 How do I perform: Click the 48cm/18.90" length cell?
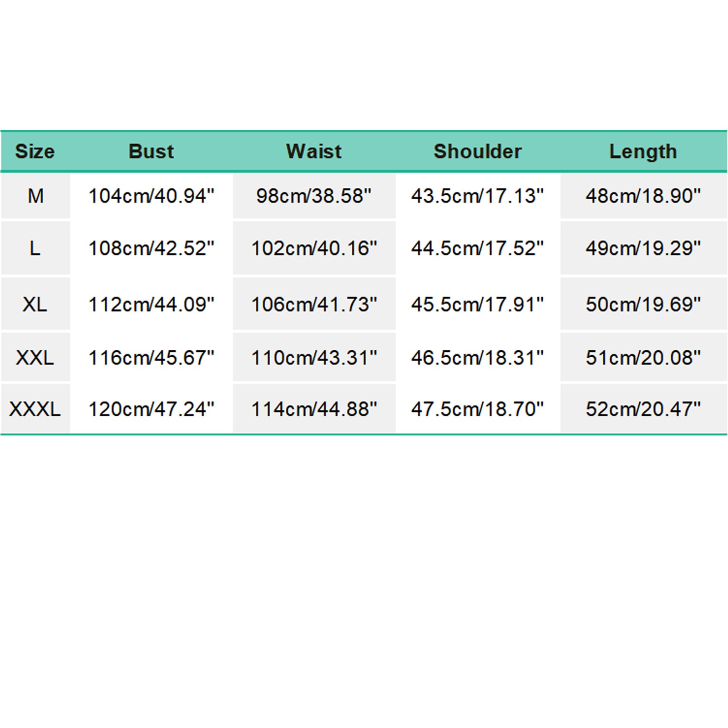pos(643,196)
